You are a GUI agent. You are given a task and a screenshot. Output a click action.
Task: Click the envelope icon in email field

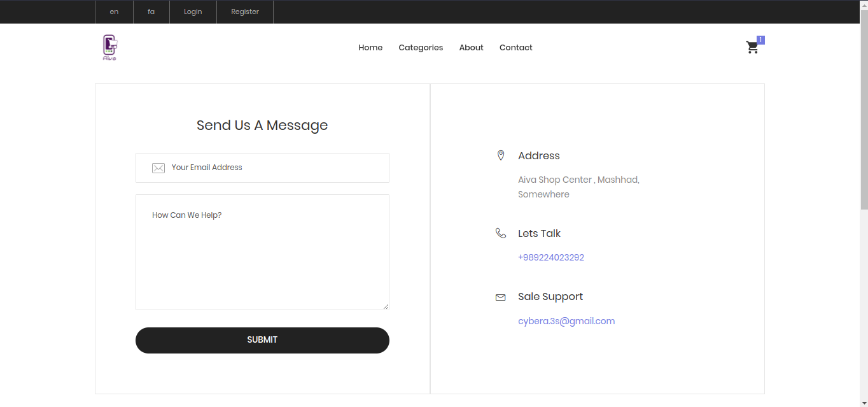(158, 168)
